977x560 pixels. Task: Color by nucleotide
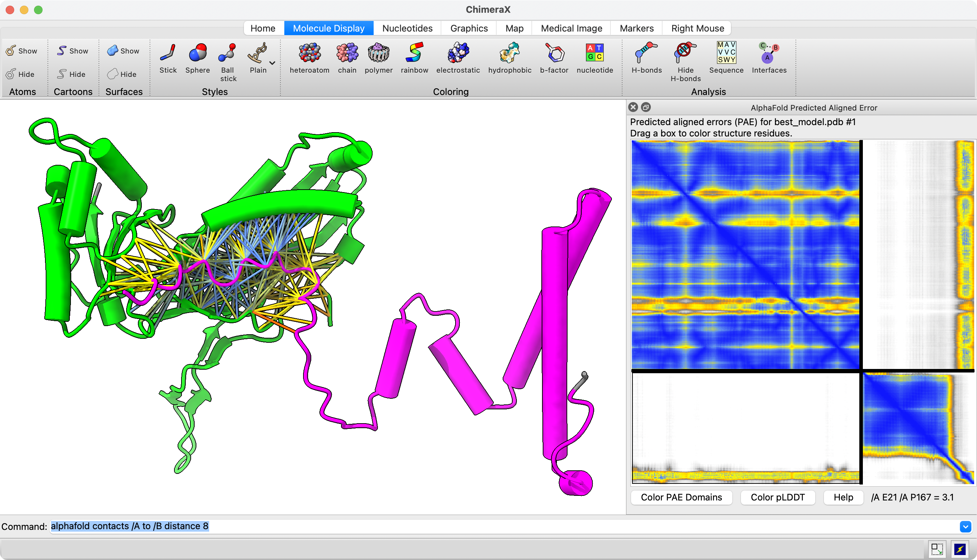(x=594, y=58)
